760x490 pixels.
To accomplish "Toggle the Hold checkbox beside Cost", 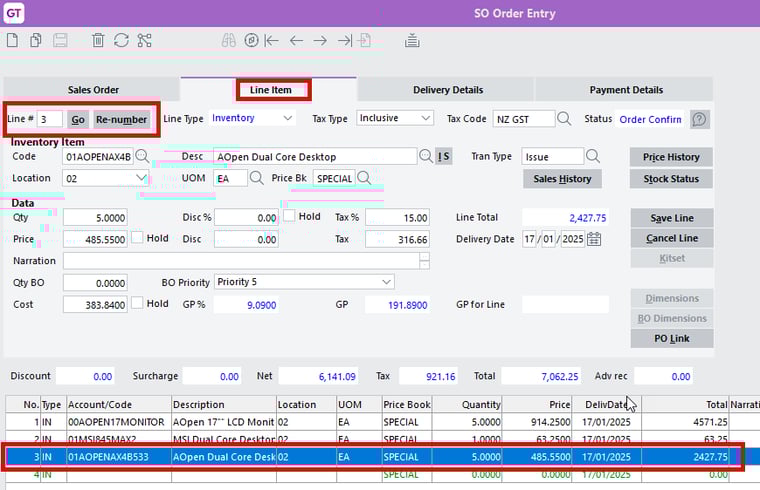I will tap(138, 304).
